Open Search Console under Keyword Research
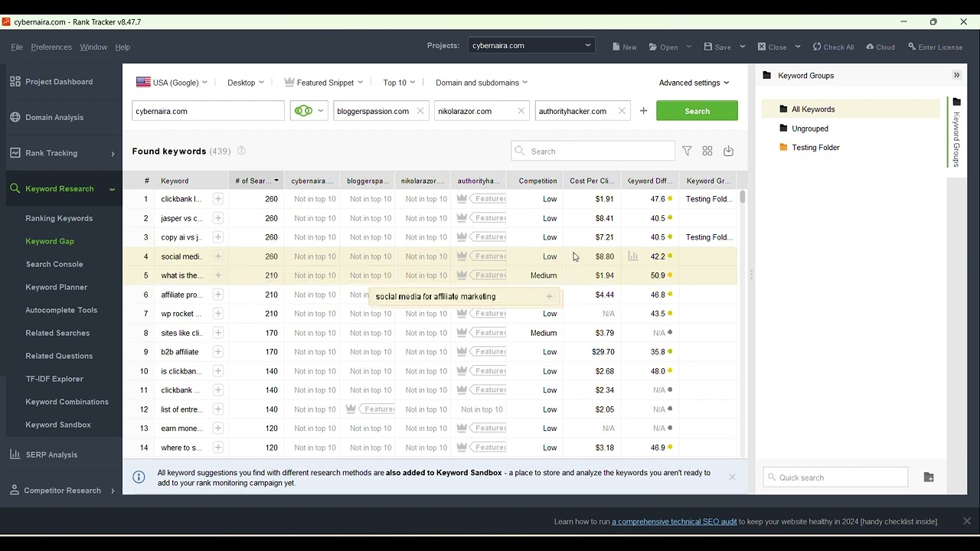This screenshot has width=980, height=551. click(x=54, y=264)
